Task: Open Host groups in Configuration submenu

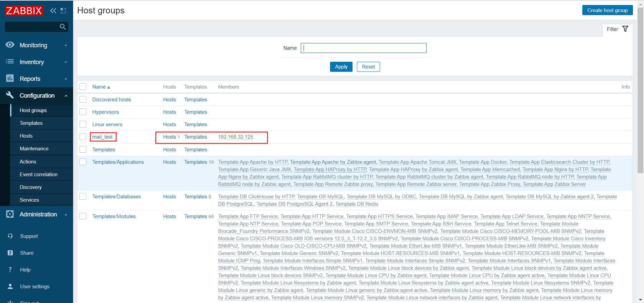Action: pos(42,110)
